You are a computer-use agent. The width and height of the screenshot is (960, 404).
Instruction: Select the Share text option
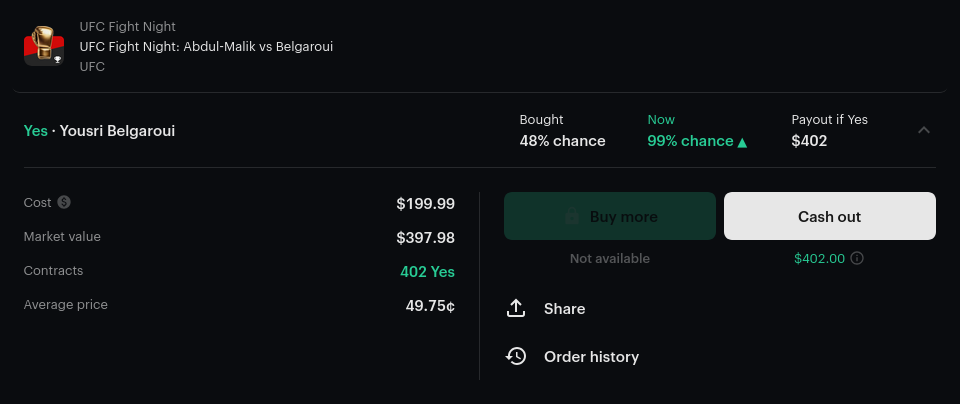coord(564,308)
